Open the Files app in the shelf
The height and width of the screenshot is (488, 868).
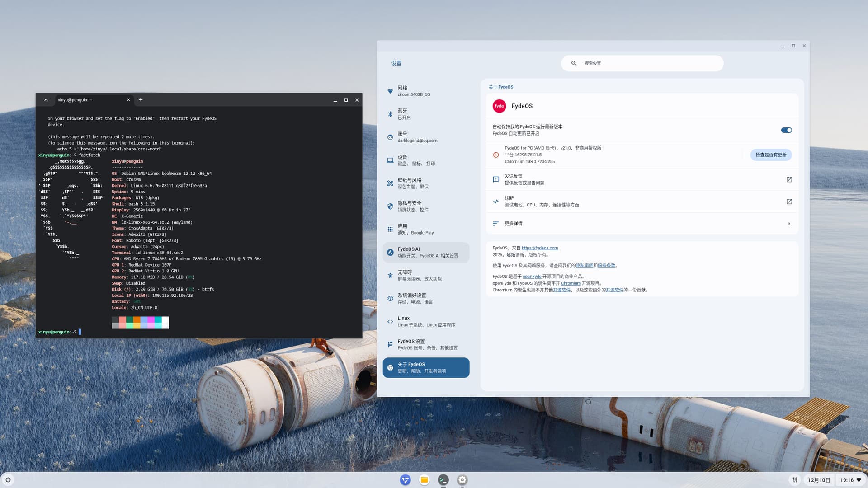(424, 480)
